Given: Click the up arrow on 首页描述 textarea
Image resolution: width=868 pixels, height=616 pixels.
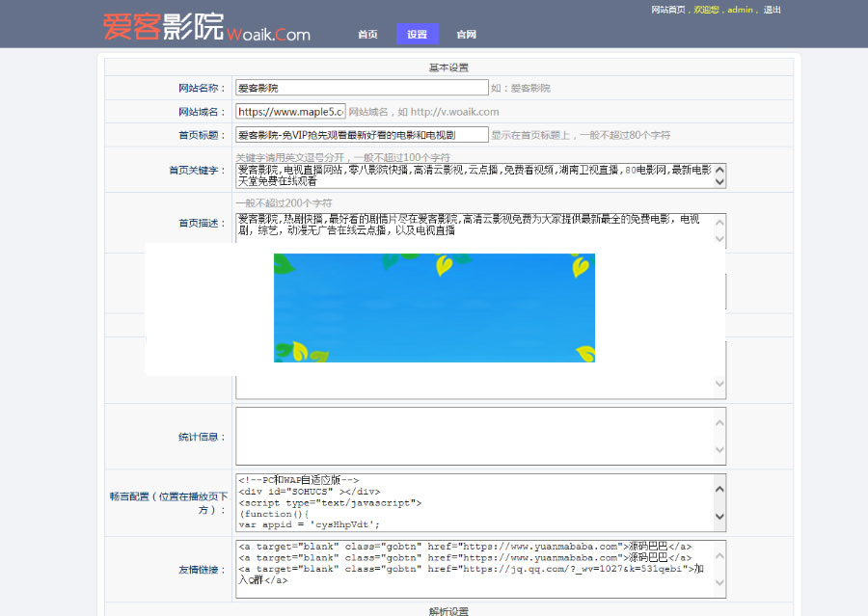Looking at the screenshot, I should point(718,221).
